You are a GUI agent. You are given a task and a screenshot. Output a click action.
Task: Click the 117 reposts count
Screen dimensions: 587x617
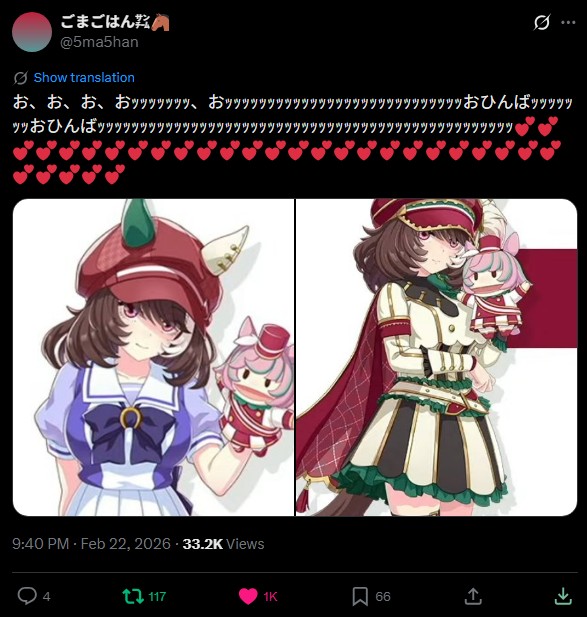157,597
